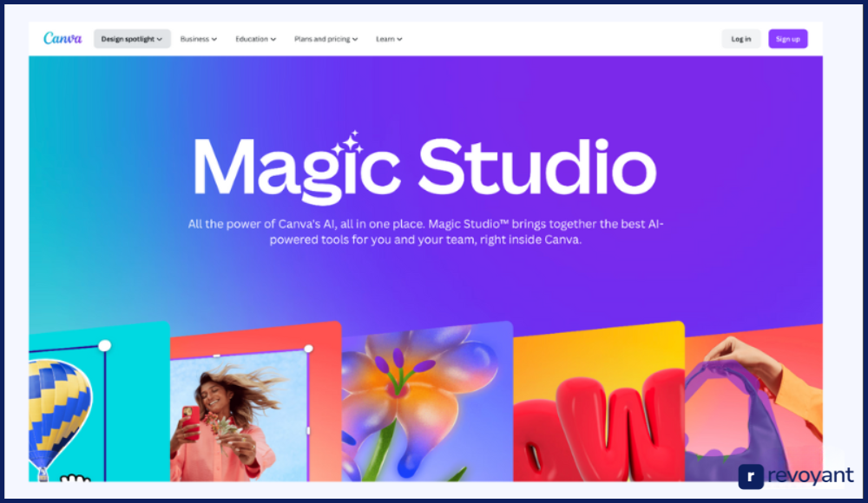
Task: Open the woman with phone photo card
Action: [256, 402]
